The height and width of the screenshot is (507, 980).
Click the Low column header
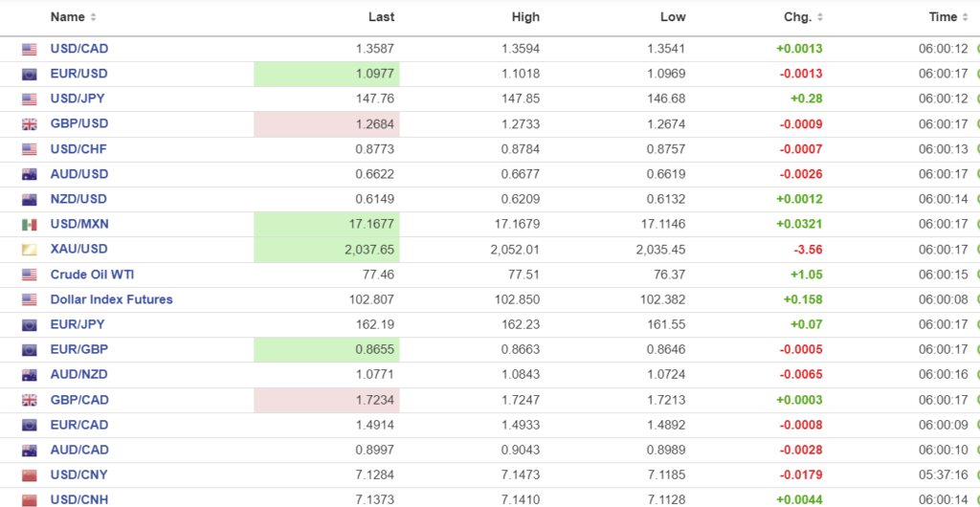673,17
